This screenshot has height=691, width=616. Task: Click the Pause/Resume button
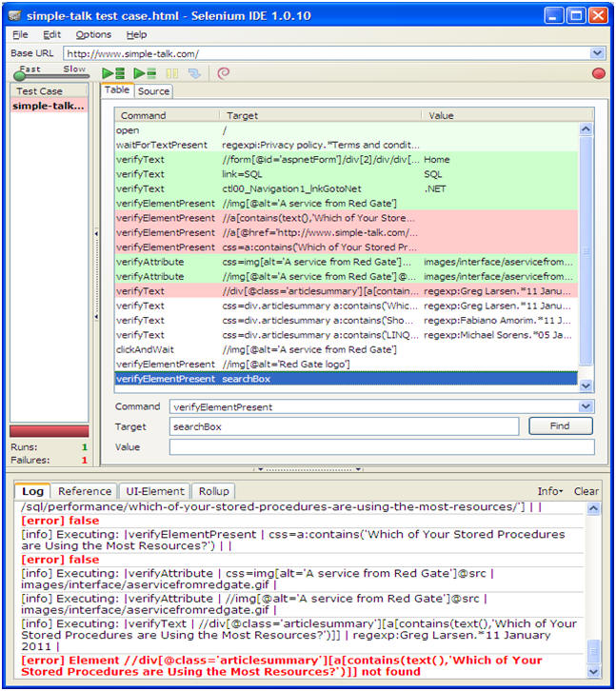tap(172, 73)
